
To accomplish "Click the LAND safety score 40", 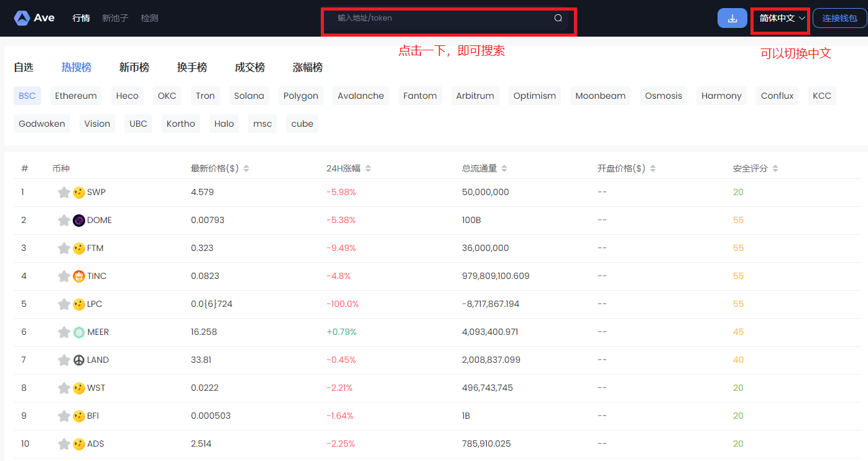I will click(x=738, y=360).
